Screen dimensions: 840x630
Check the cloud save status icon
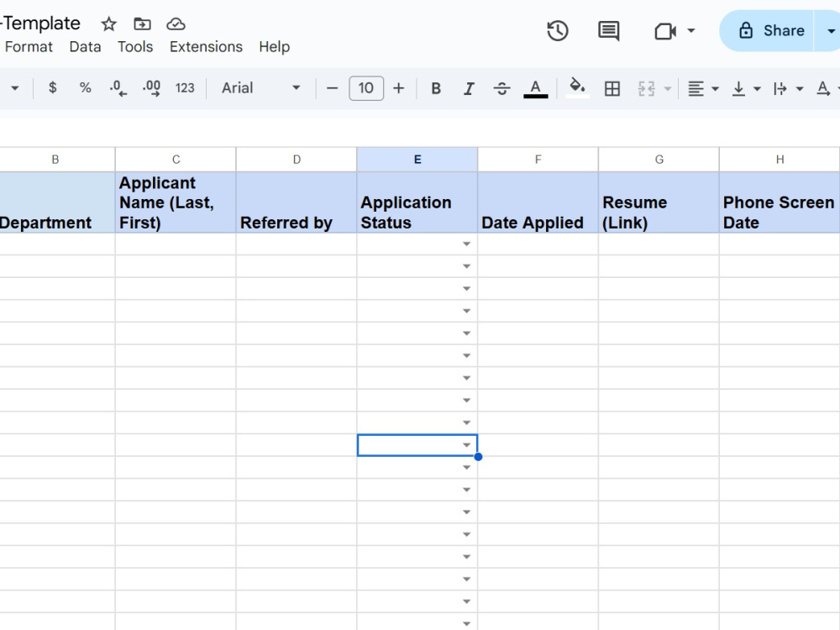point(176,24)
